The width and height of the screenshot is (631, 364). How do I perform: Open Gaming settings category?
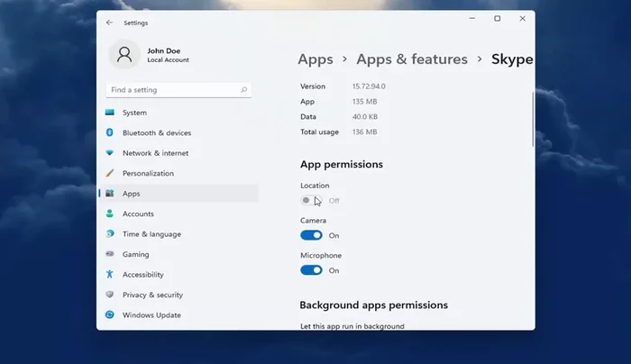pyautogui.click(x=136, y=254)
